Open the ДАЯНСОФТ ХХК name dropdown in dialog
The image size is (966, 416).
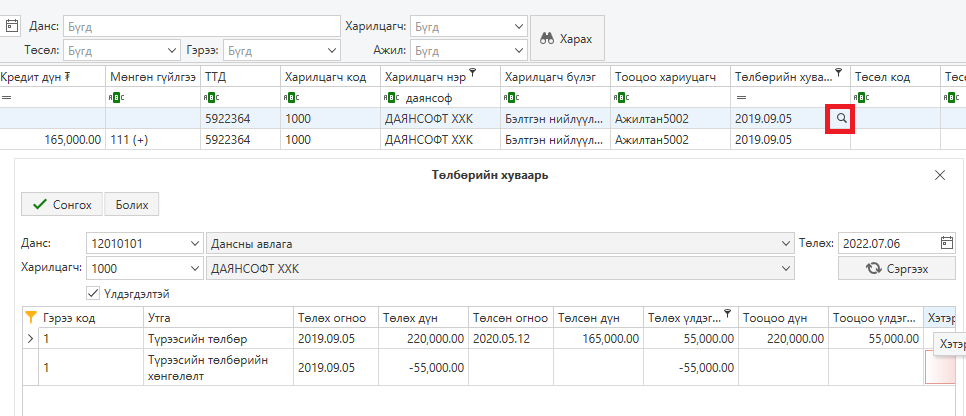(785, 269)
